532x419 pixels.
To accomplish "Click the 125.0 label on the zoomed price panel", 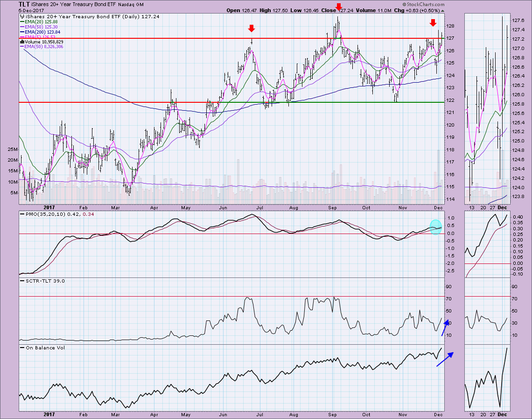I will coord(518,141).
